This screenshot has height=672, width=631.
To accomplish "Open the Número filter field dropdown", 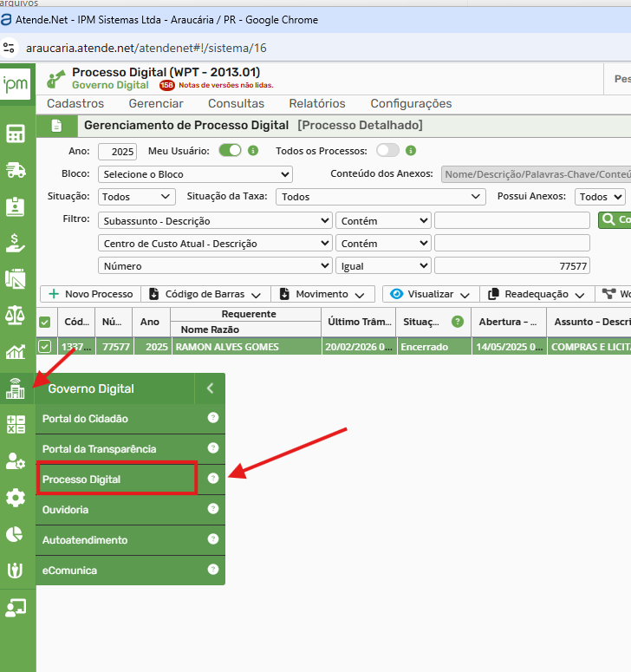I will pos(215,266).
